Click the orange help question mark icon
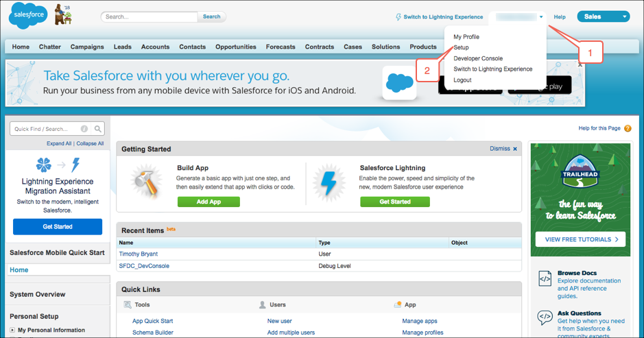Screen dimensions: 644x338 point(628,128)
